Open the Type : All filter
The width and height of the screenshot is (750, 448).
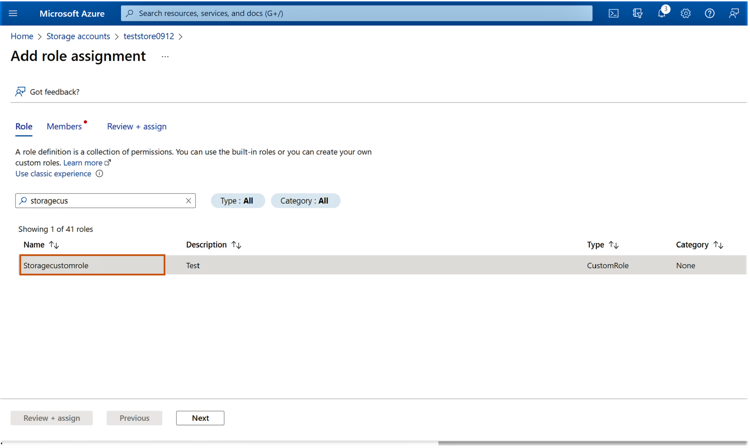(238, 201)
